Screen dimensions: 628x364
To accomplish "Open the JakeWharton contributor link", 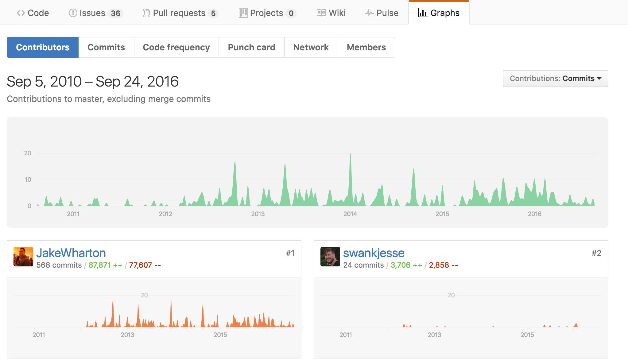I will point(71,252).
